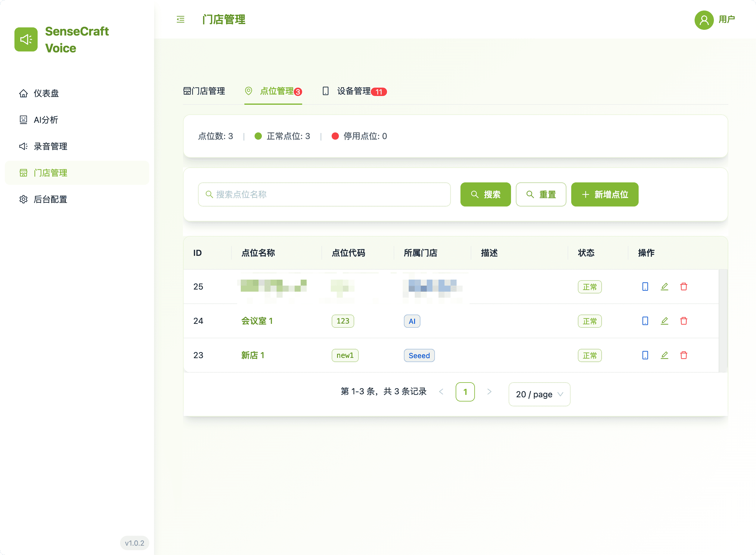The height and width of the screenshot is (555, 756).
Task: Collapse the sidebar with the top-left icon
Action: click(x=180, y=20)
